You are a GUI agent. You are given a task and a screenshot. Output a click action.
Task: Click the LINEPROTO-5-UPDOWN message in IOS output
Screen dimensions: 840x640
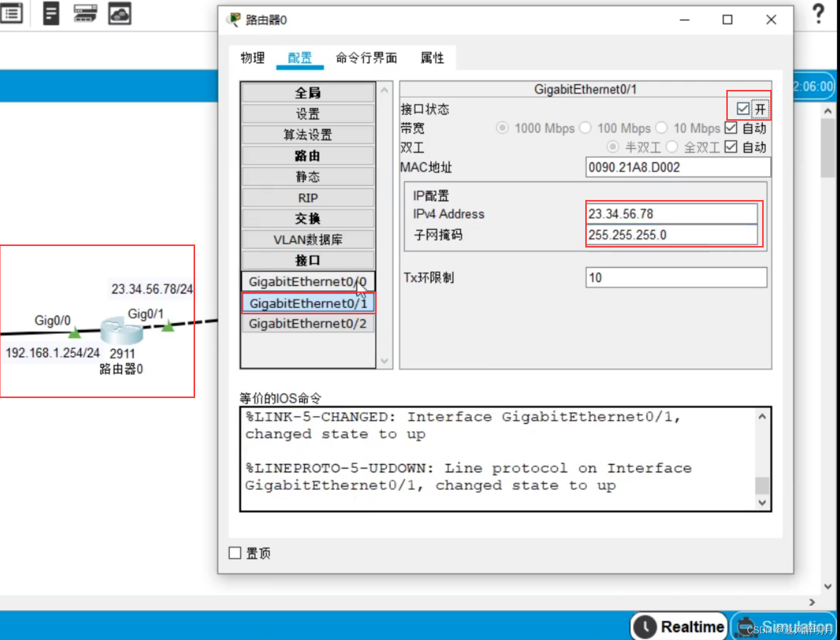tap(469, 477)
